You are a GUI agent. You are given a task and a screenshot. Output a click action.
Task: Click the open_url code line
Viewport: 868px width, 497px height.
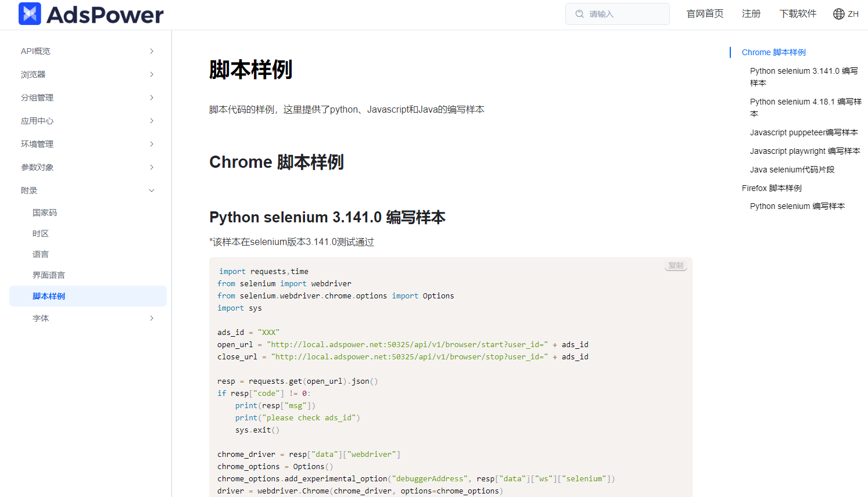pos(403,344)
